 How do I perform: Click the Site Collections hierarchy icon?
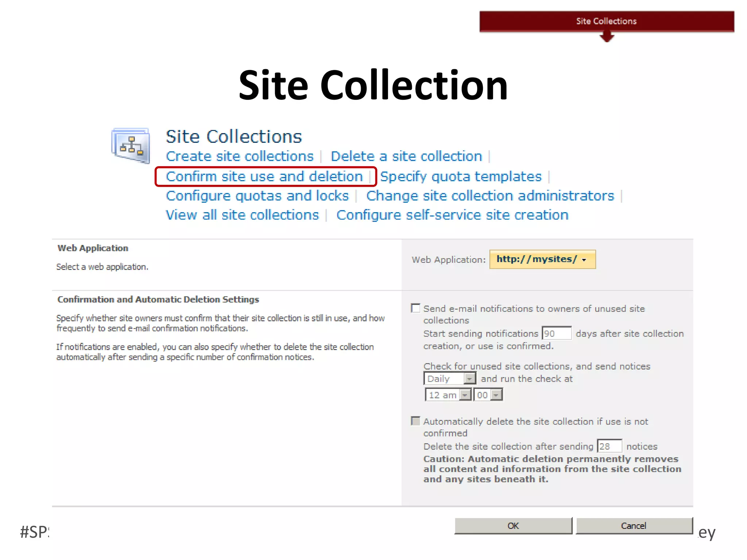(x=131, y=146)
